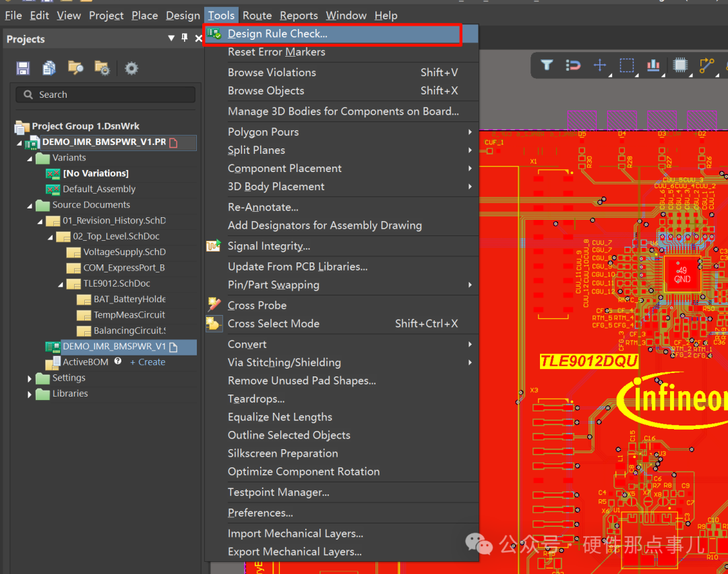Open the Place menu

coord(144,16)
